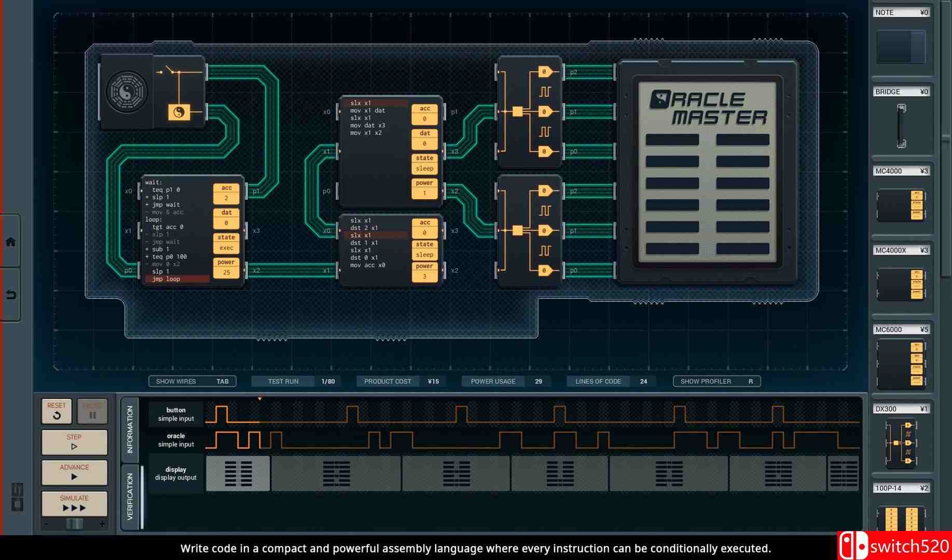Click the home icon on left sidebar
This screenshot has height=560, width=952.
coord(10,242)
